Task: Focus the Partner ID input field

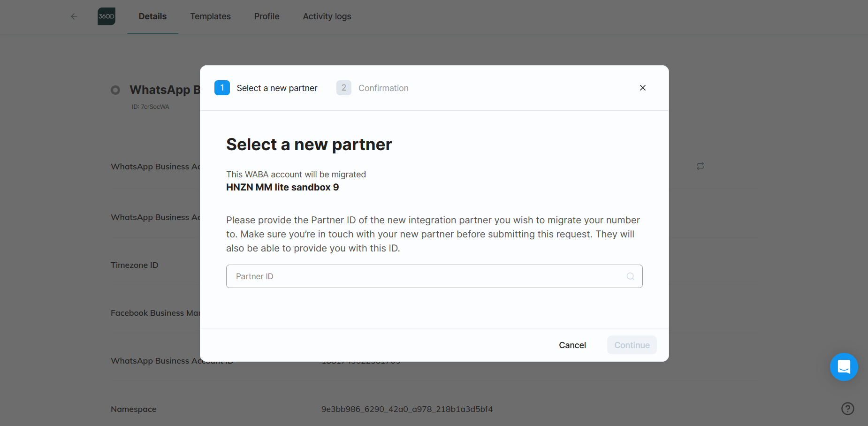Action: pyautogui.click(x=427, y=276)
